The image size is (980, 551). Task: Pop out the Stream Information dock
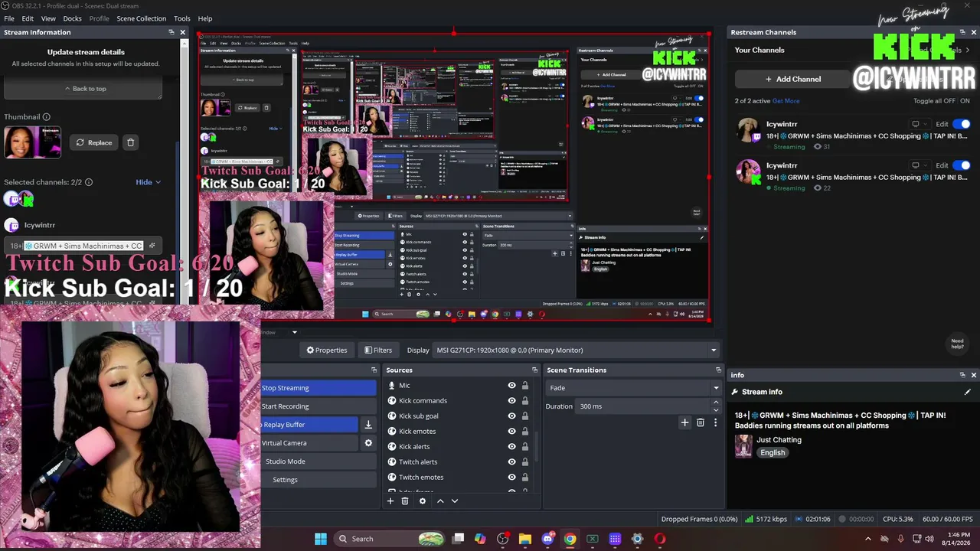click(171, 32)
